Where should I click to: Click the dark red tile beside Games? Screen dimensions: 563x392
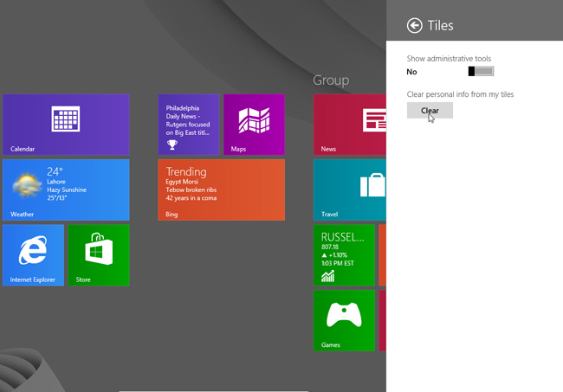tap(382, 320)
